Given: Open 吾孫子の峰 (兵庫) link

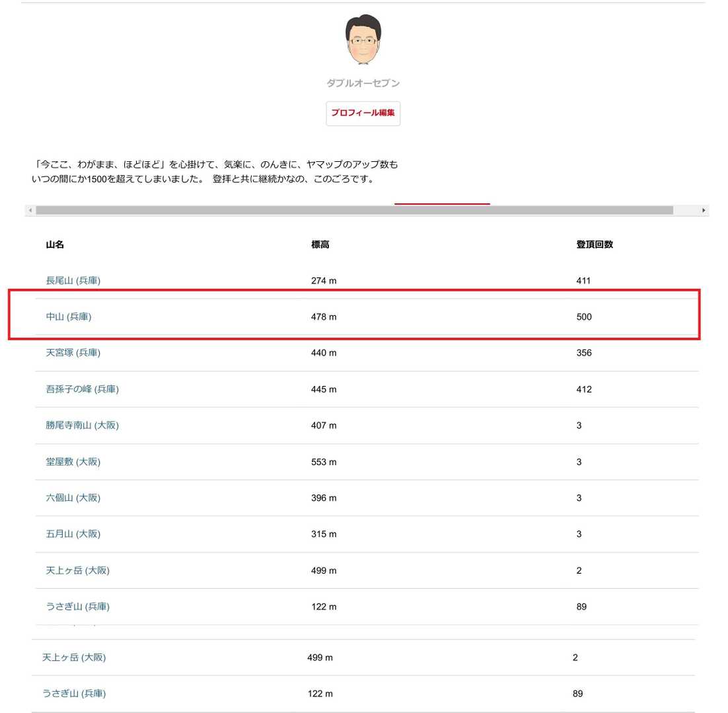Looking at the screenshot, I should 82,389.
